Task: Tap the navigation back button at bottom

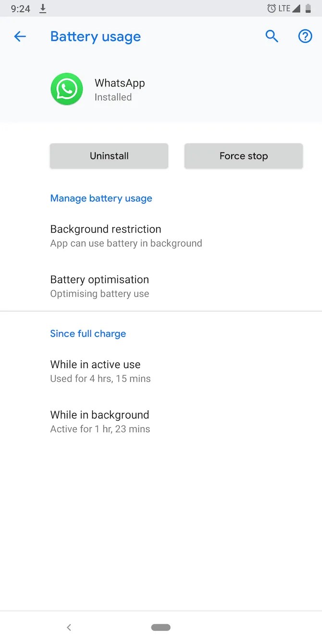Action: click(69, 627)
